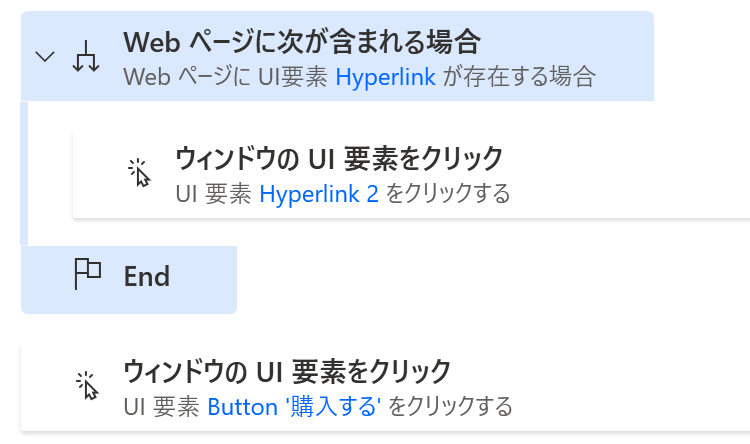Image resolution: width=750 pixels, height=444 pixels.
Task: Click the nested action's 'をクリックする' text
Action: coord(448,194)
